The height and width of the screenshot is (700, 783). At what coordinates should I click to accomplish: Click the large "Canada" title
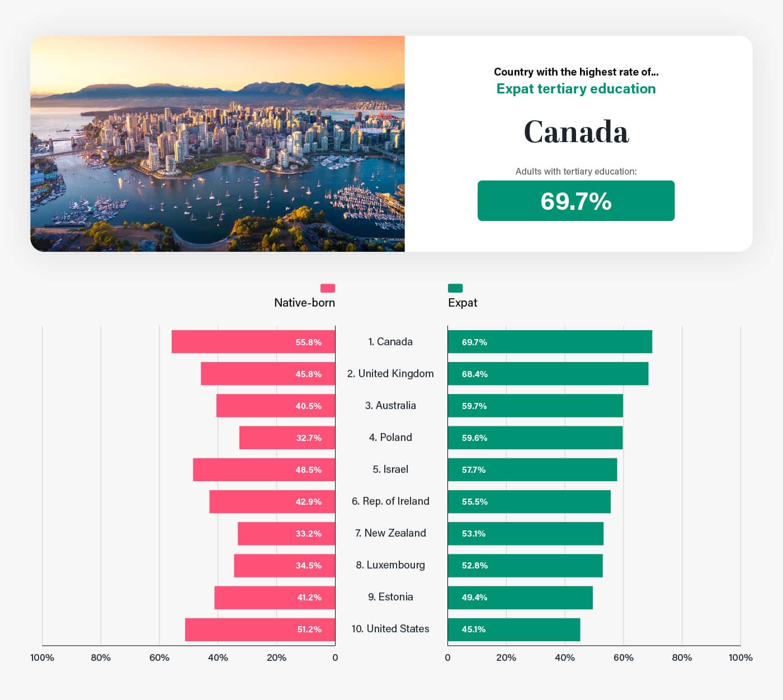(x=576, y=132)
